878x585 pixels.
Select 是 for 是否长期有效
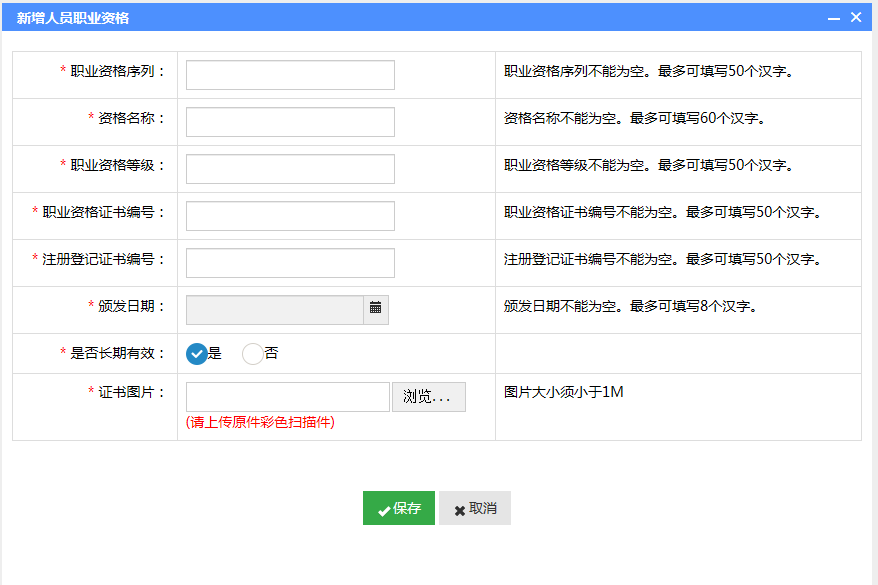[197, 354]
